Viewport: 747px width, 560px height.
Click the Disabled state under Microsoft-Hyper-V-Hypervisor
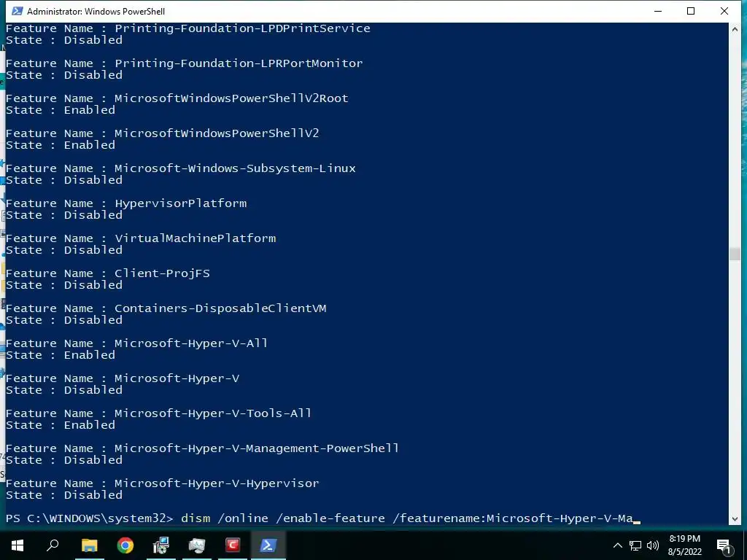coord(93,495)
